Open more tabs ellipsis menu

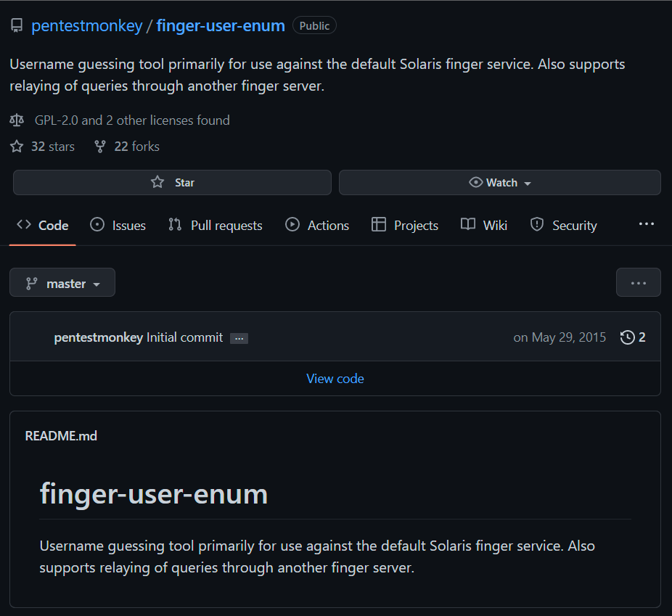pyautogui.click(x=647, y=224)
